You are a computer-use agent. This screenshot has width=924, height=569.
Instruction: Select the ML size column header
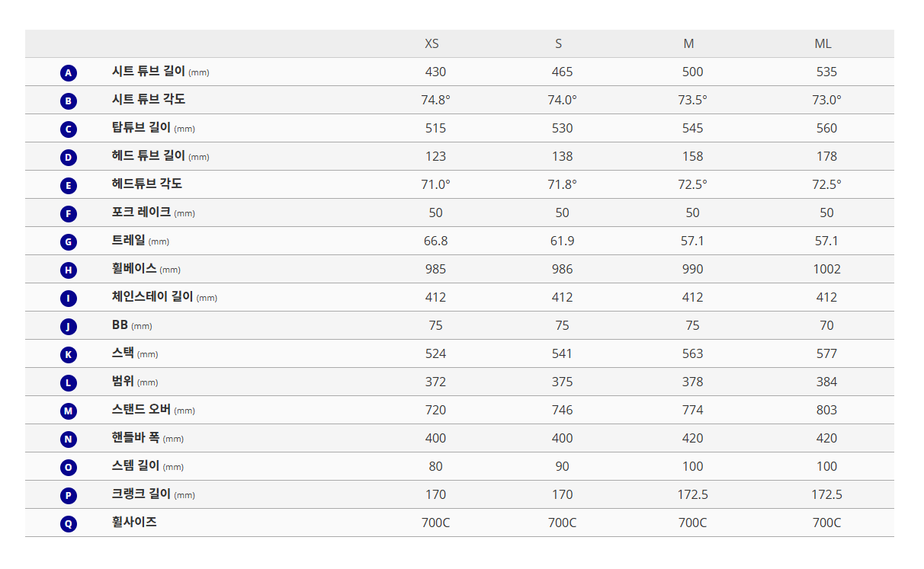coord(823,43)
